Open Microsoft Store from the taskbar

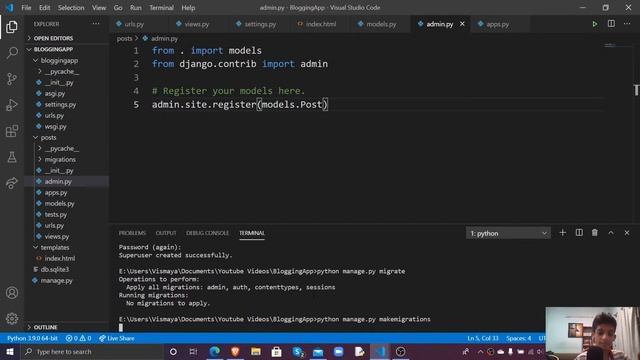pos(276,351)
